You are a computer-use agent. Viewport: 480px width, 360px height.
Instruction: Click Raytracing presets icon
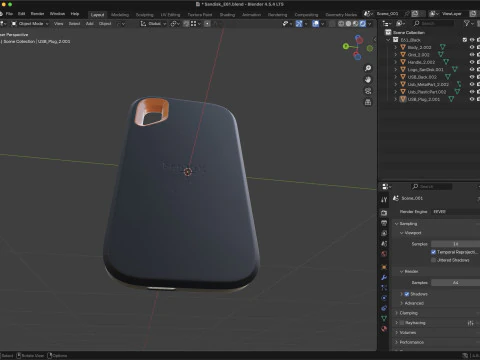tap(470, 323)
